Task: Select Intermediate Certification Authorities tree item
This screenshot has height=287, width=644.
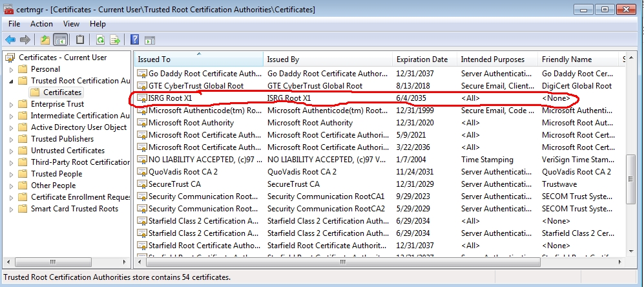Action: click(80, 116)
